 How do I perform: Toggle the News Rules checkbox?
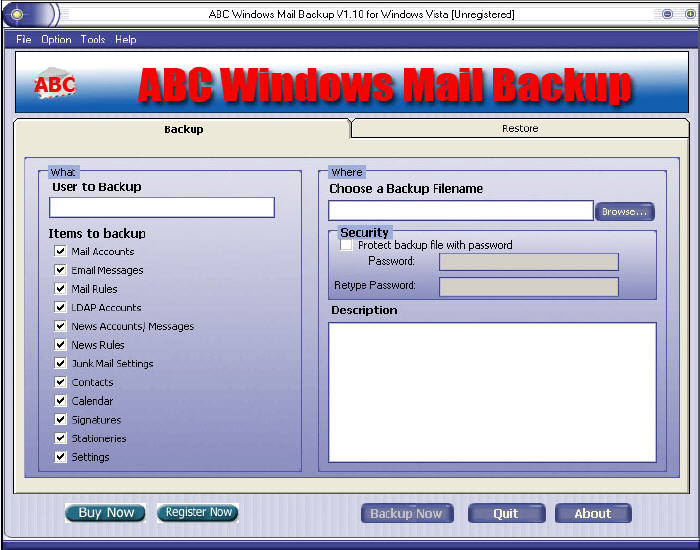point(60,345)
